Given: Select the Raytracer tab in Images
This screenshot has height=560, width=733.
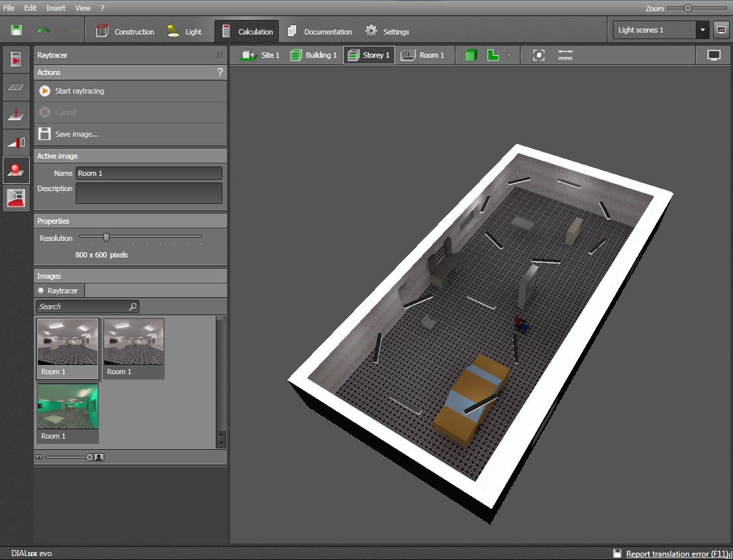Looking at the screenshot, I should [59, 291].
